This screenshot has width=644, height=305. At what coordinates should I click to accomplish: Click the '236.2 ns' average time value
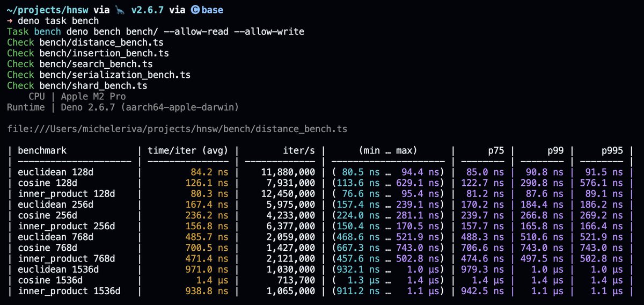tap(207, 215)
